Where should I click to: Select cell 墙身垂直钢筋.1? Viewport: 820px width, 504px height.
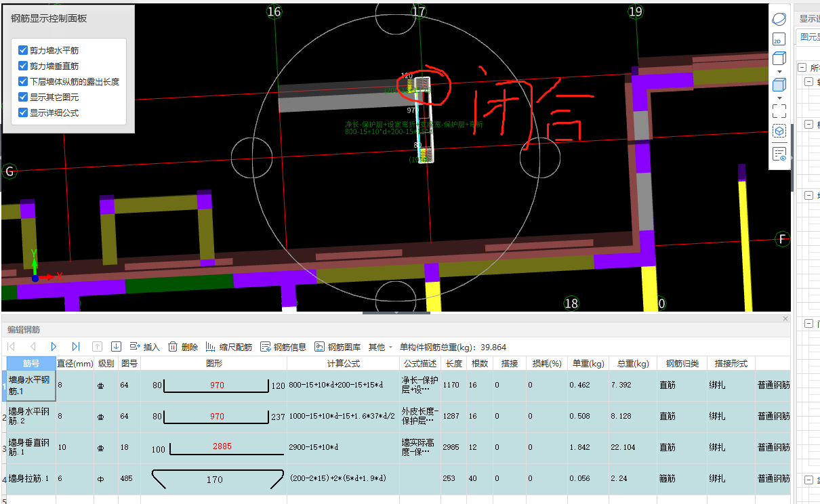[31, 448]
